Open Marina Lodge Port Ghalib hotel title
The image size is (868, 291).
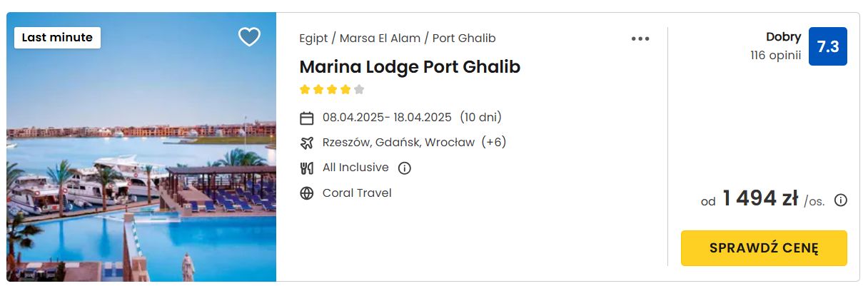410,67
